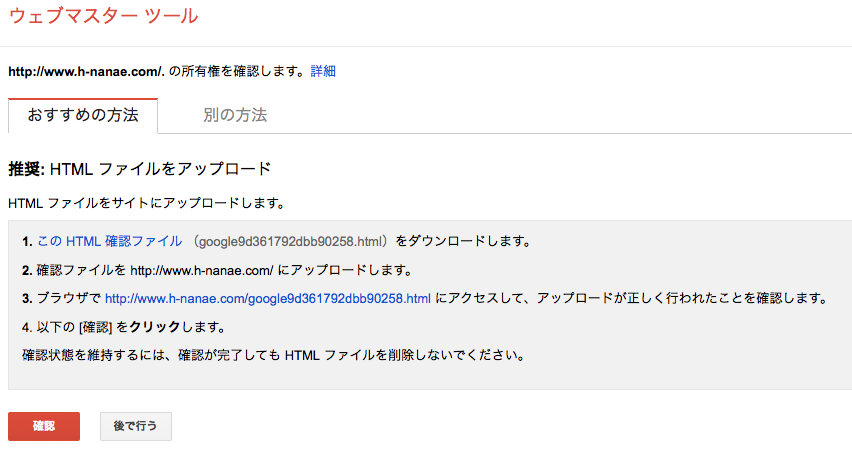
Task: Click the filename text (google9d361792dbb90258.html)
Action: point(292,241)
